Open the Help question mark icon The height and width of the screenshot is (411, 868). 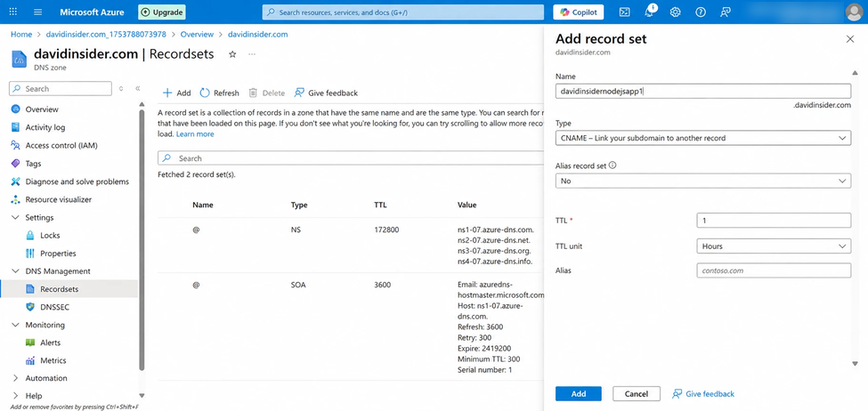click(701, 12)
